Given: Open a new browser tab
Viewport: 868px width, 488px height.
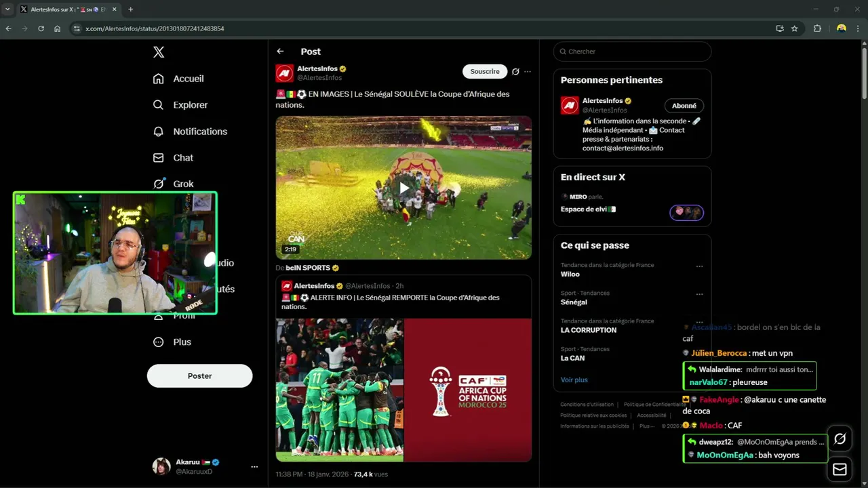Looking at the screenshot, I should click(130, 9).
